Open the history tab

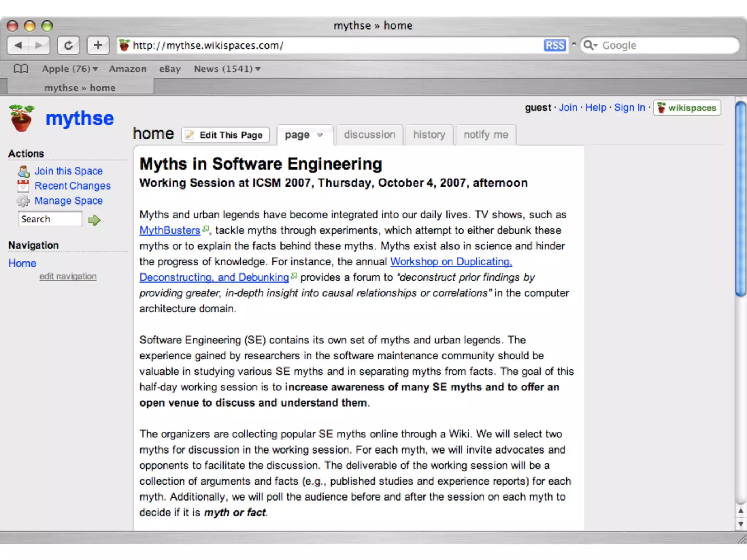click(429, 135)
